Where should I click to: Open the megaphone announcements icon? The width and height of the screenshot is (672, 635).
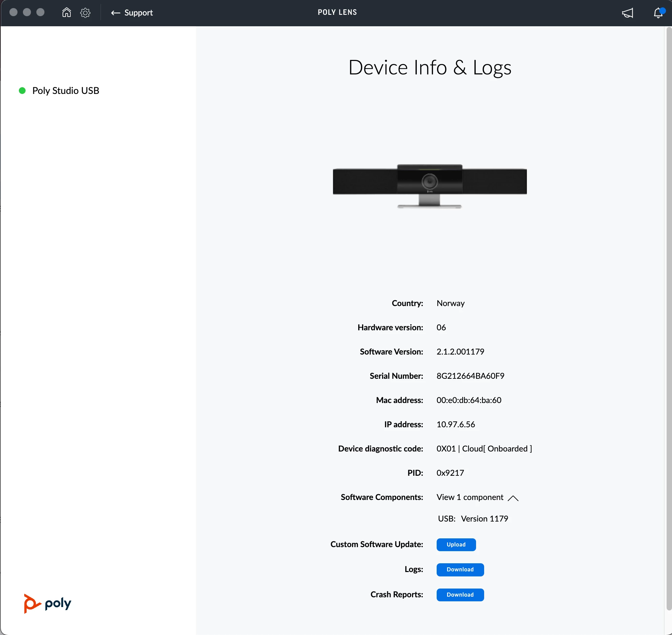(x=627, y=13)
